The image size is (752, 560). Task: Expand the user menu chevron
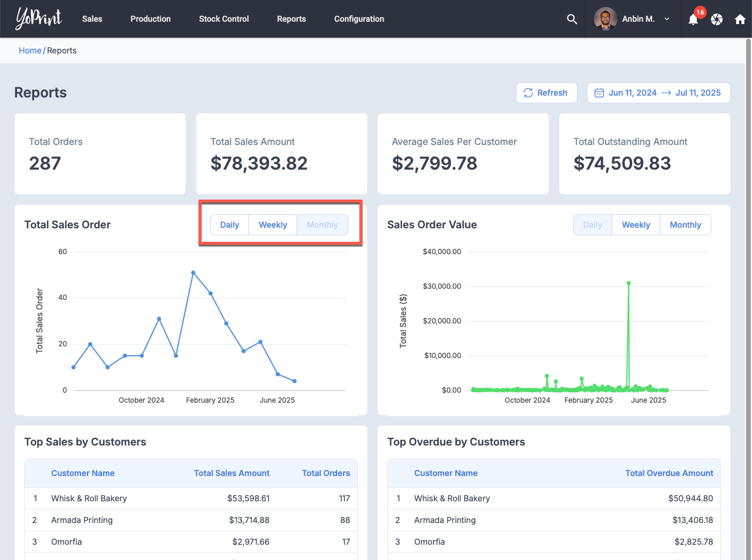point(667,19)
